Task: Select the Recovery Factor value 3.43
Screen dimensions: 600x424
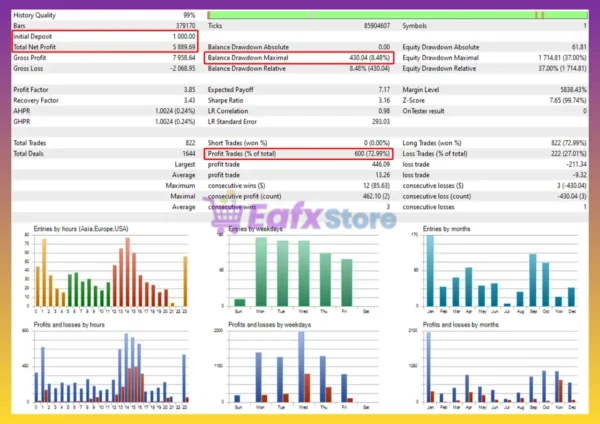Action: click(x=189, y=100)
